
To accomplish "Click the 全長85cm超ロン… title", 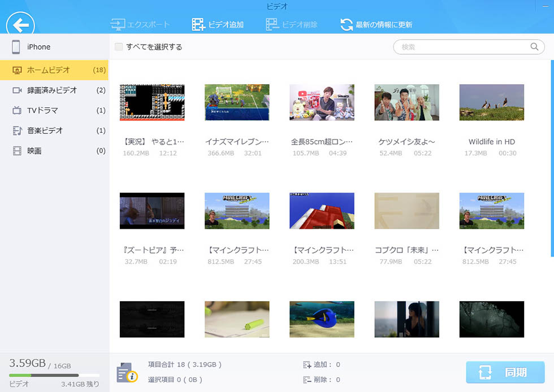I will 322,142.
